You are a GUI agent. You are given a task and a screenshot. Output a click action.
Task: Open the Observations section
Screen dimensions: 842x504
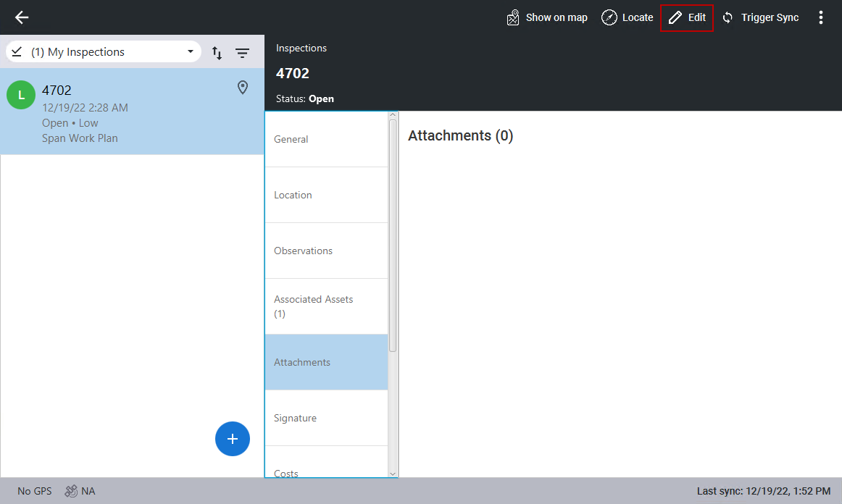[326, 251]
